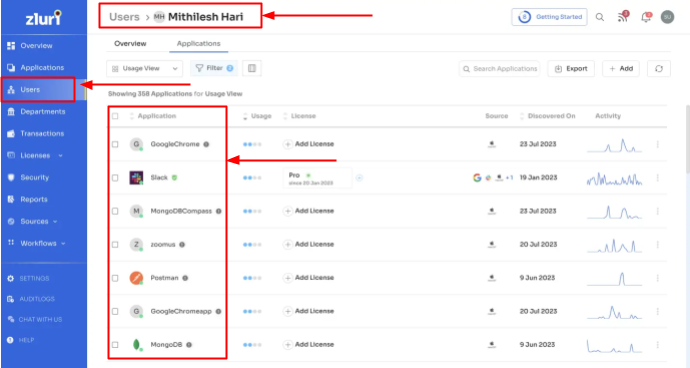Open global search magnifier icon
Image resolution: width=690 pixels, height=368 pixels.
coord(600,17)
